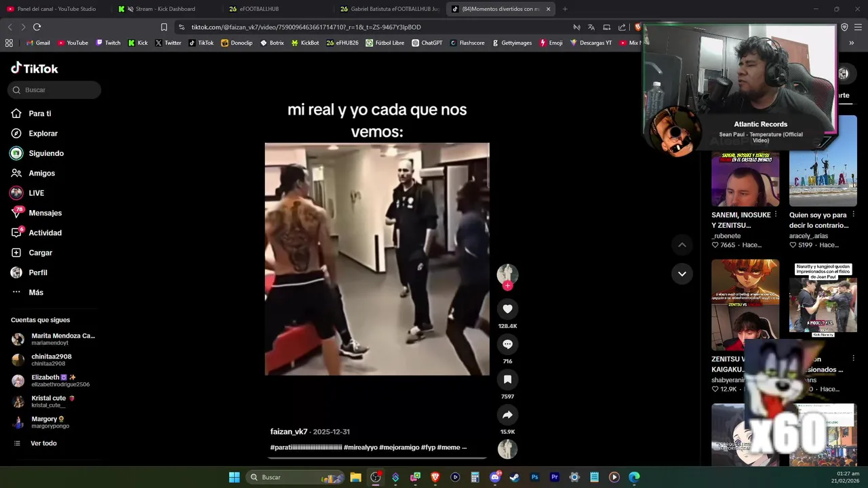This screenshot has width=868, height=488.
Task: Open Steam from the taskbar
Action: point(515,477)
